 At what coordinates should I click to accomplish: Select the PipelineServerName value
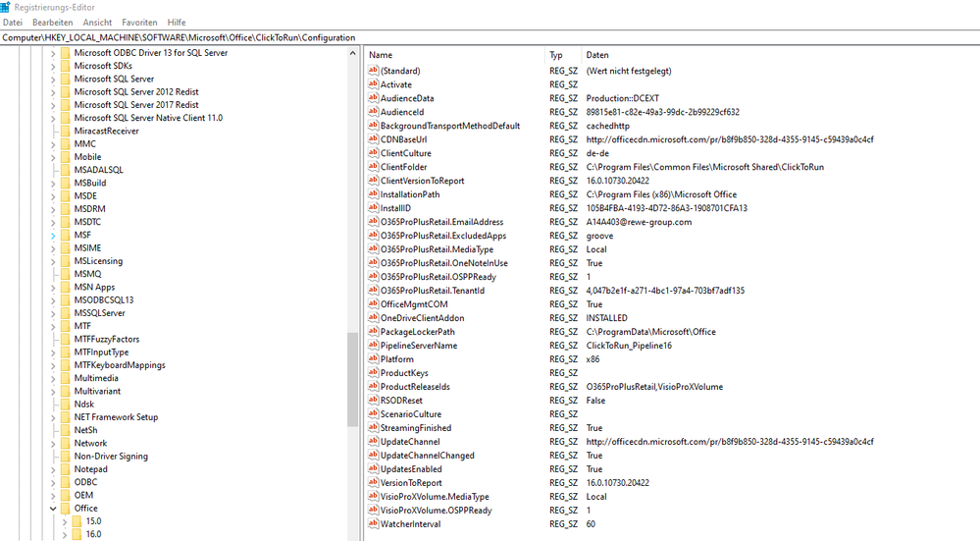tap(419, 346)
